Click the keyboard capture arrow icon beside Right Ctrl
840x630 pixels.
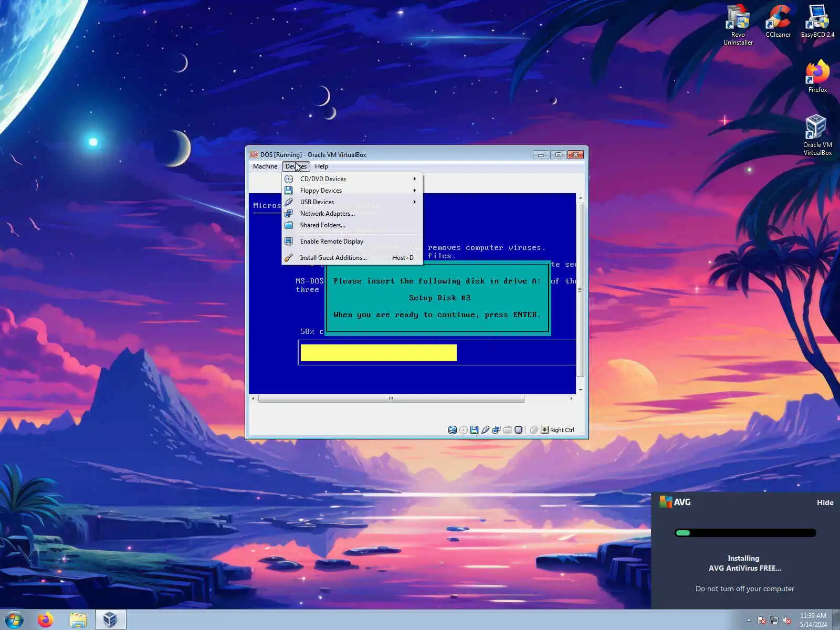[x=545, y=430]
